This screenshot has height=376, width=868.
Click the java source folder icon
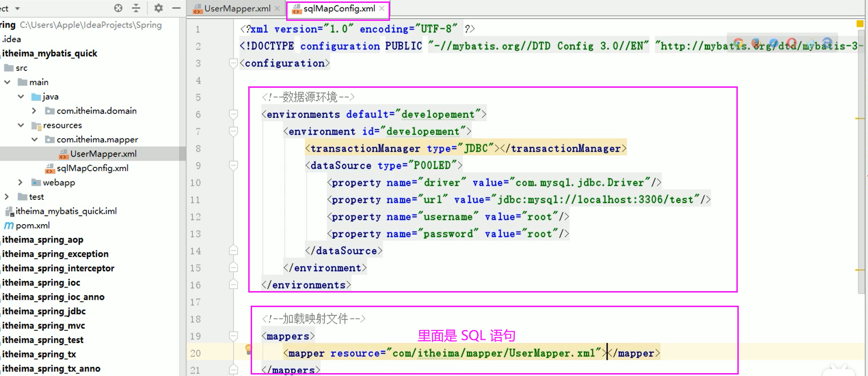[36, 97]
